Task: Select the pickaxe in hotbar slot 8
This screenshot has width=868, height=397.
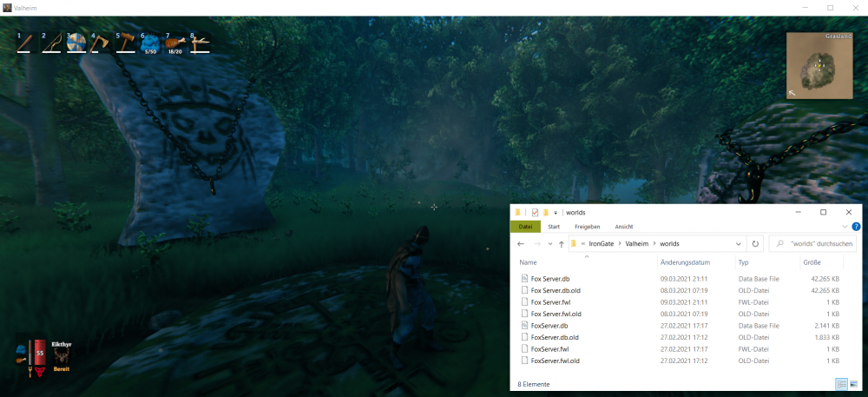Action: pos(200,42)
